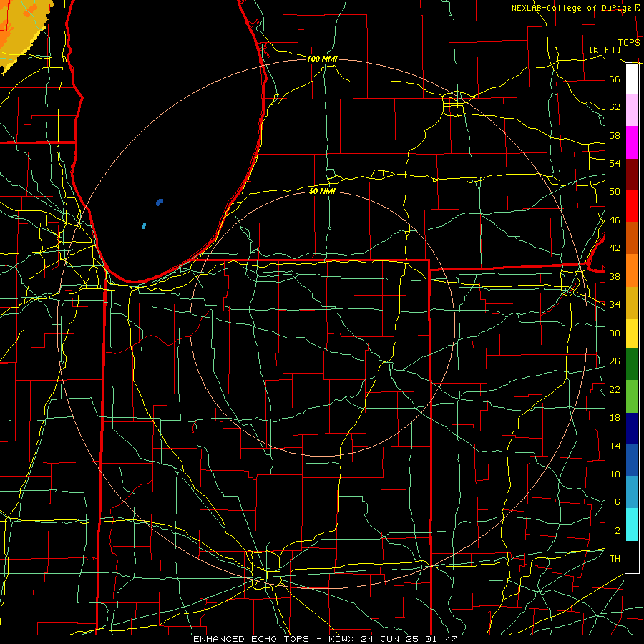
Task: Click the dark green swatch at 26-30
Action: pyautogui.click(x=632, y=364)
